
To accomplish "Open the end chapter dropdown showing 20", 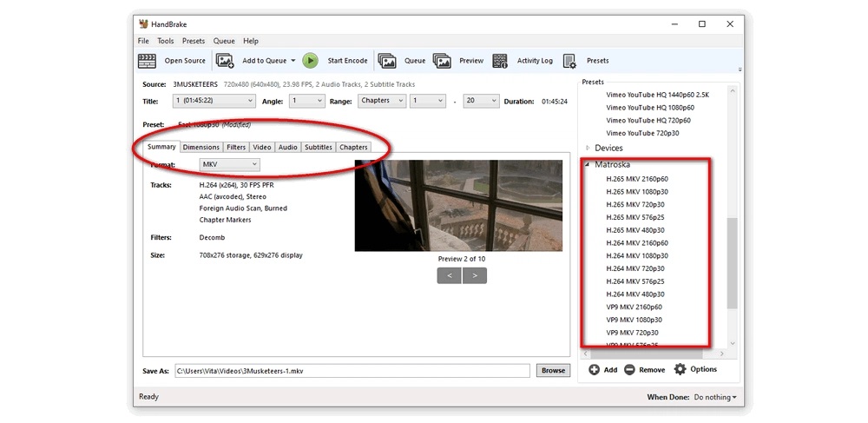I will pos(481,101).
